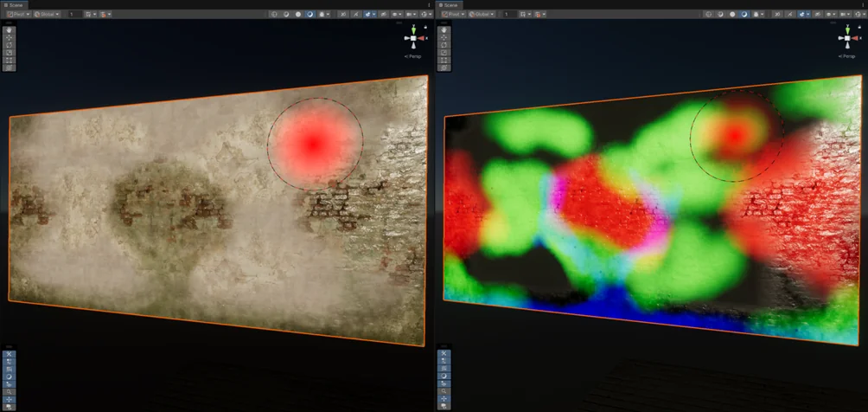The height and width of the screenshot is (412, 868).
Task: Click the center cube of left orientation gizmo
Action: tap(413, 38)
